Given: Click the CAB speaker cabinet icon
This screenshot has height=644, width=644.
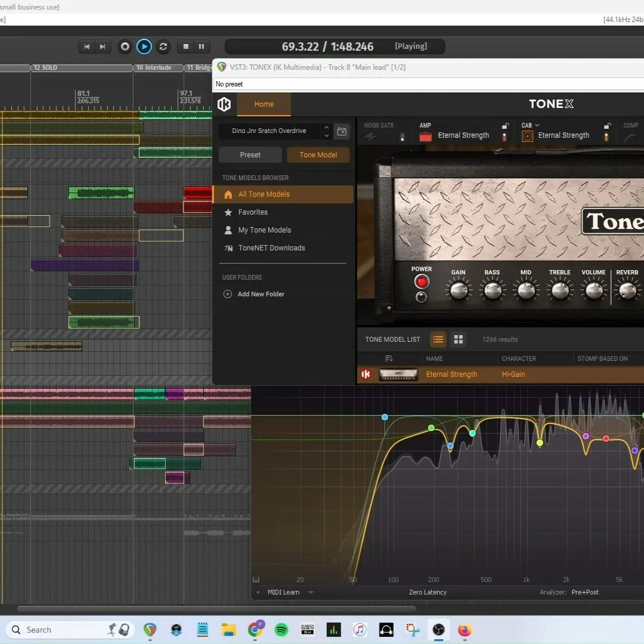Looking at the screenshot, I should [x=527, y=137].
